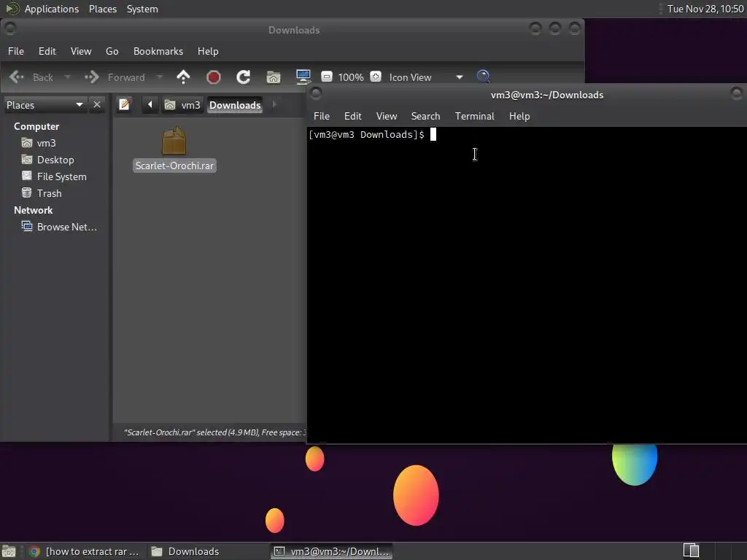Show desktop using bottom-left panel icon
This screenshot has width=747, height=560.
point(9,551)
